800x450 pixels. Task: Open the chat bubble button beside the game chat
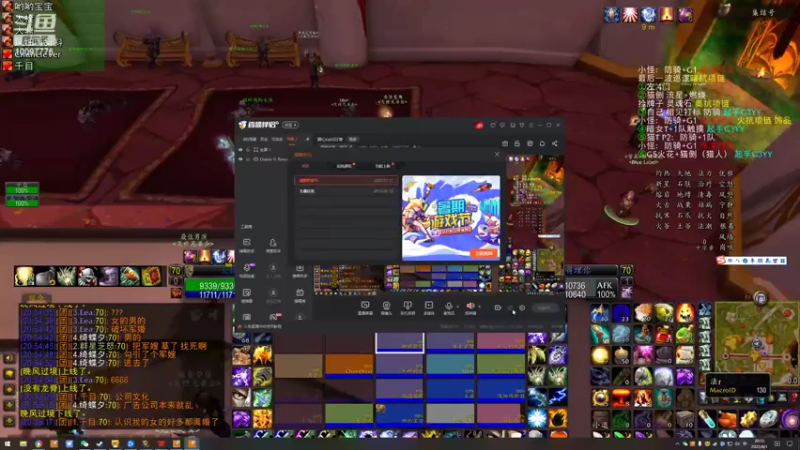coord(9,374)
